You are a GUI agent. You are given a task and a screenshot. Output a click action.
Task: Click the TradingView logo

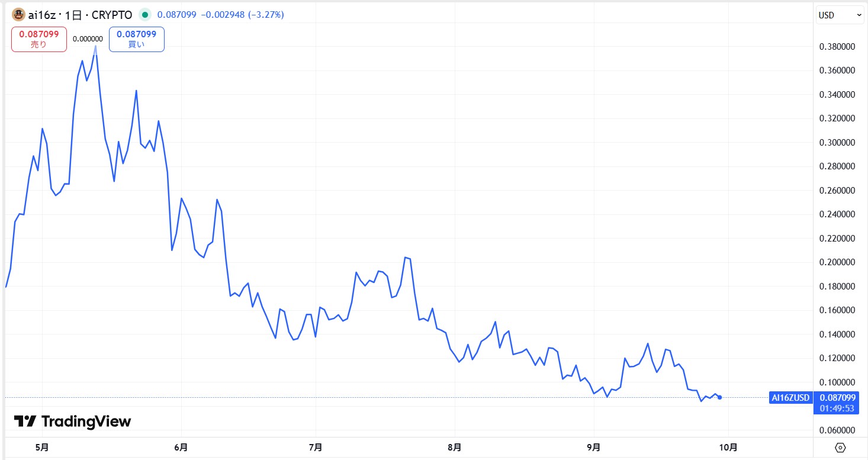coord(72,422)
